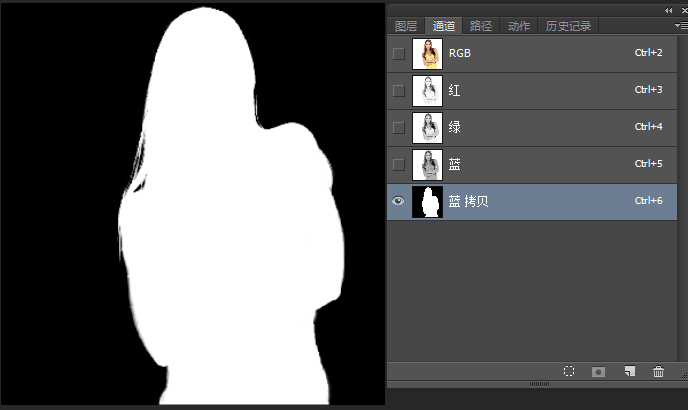Switch to 图层 tab

(406, 26)
